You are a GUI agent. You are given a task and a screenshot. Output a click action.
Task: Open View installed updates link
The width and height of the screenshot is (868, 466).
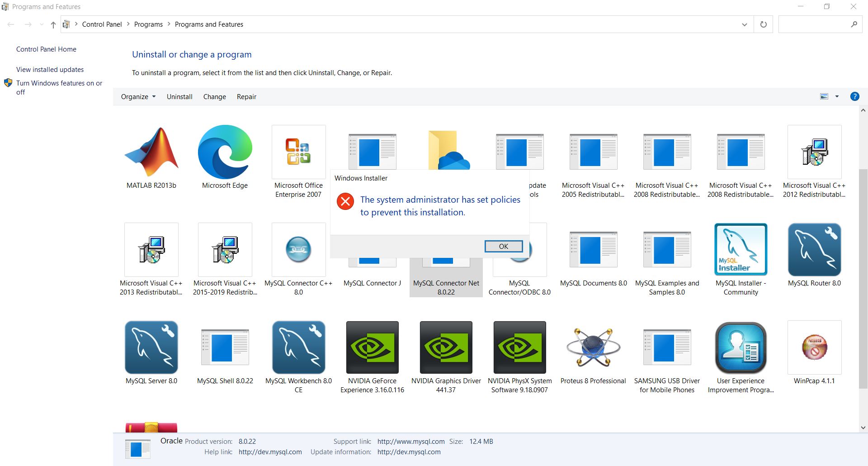pos(50,70)
